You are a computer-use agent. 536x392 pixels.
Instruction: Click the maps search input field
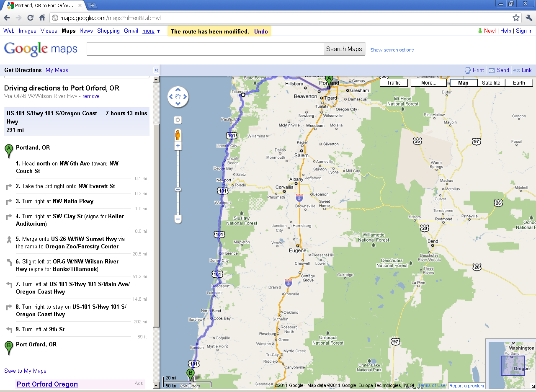[205, 49]
